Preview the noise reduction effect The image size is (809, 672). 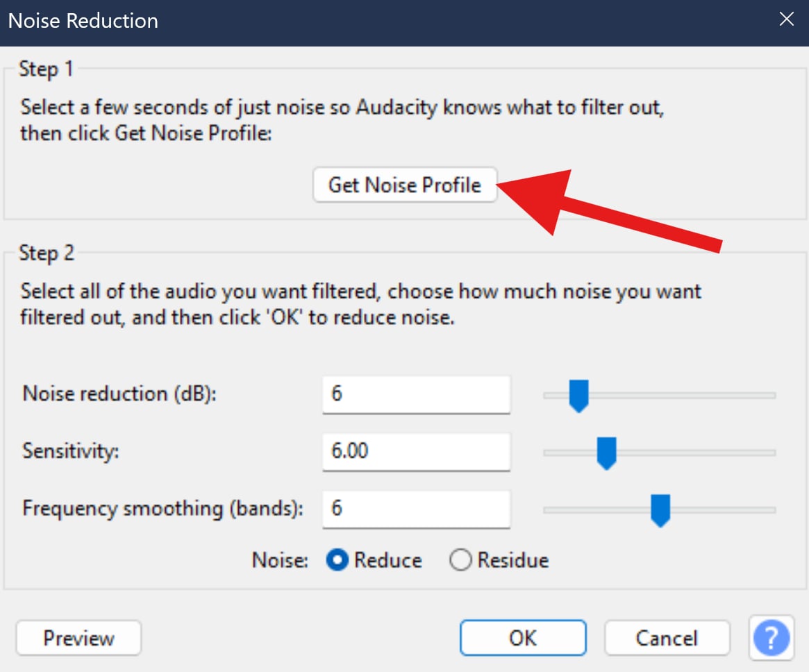pos(78,637)
